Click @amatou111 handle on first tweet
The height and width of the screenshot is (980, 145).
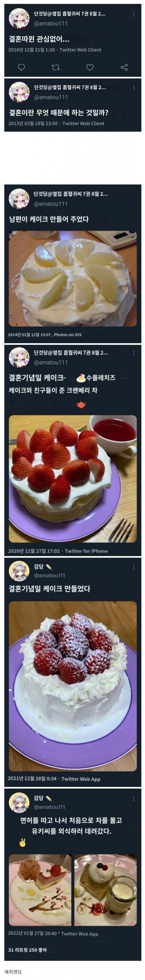coord(51,24)
